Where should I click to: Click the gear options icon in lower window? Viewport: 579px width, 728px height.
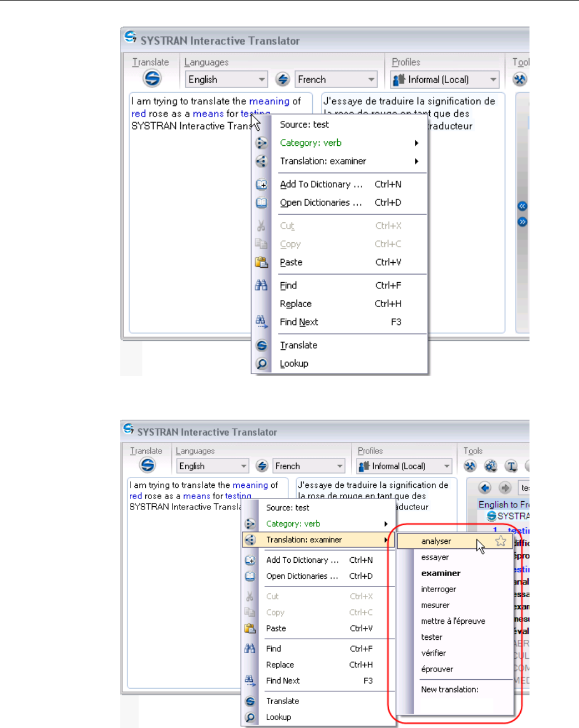tap(491, 466)
